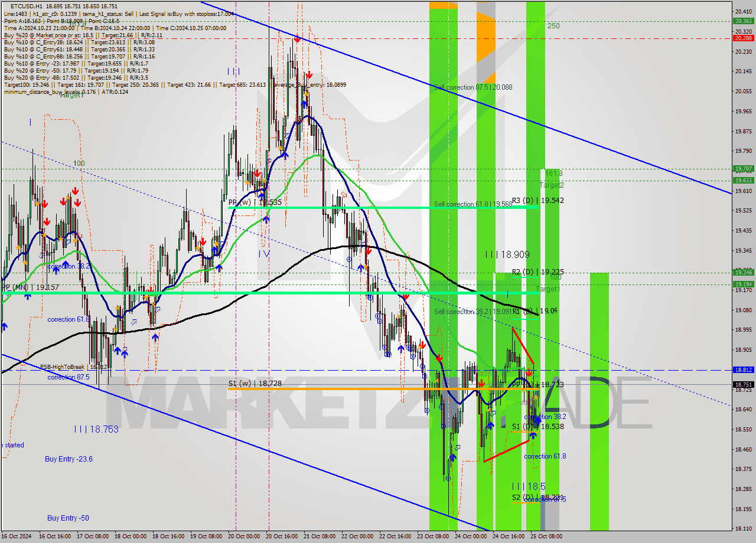Click the 20.410 price axis value

742,12
